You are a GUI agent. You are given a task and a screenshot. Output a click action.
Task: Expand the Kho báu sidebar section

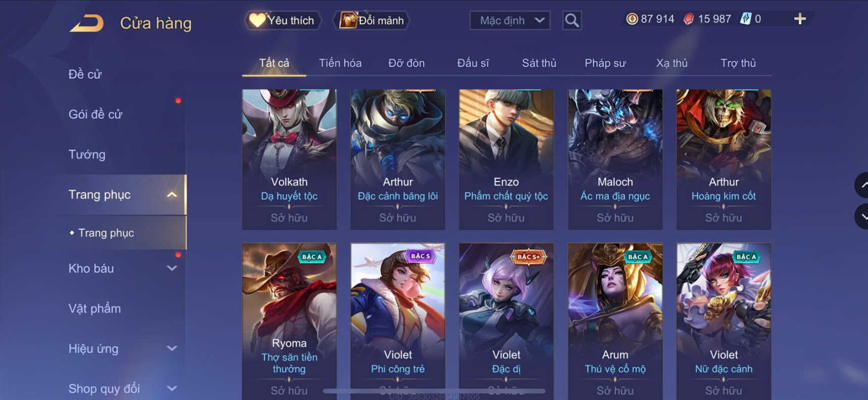(172, 268)
